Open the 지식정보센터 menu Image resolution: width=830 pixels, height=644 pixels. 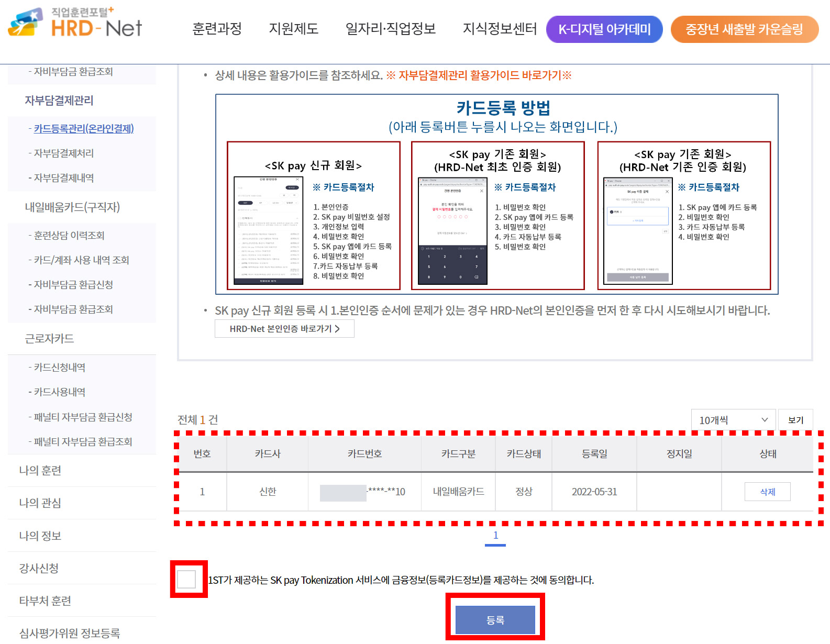pyautogui.click(x=500, y=29)
